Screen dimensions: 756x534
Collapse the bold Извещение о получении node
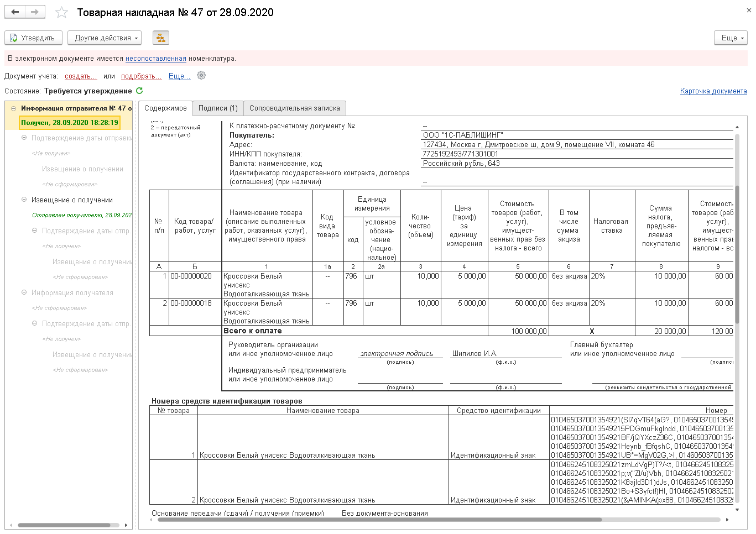(x=24, y=200)
